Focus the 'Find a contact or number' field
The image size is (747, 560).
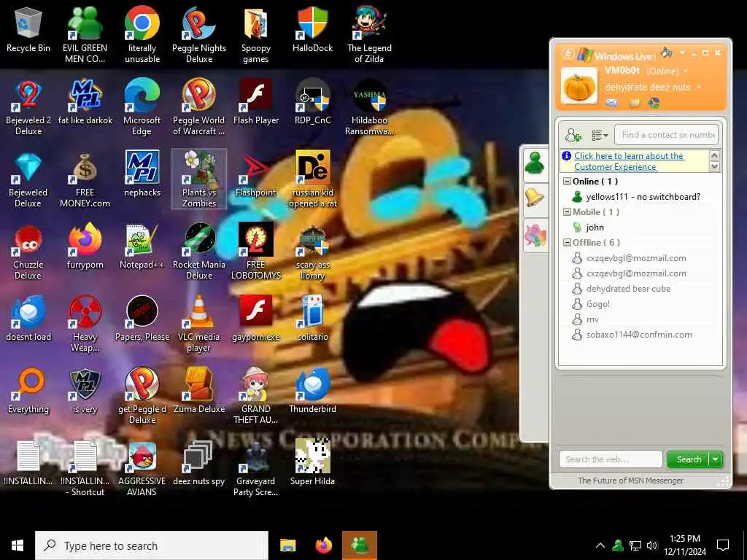[667, 135]
